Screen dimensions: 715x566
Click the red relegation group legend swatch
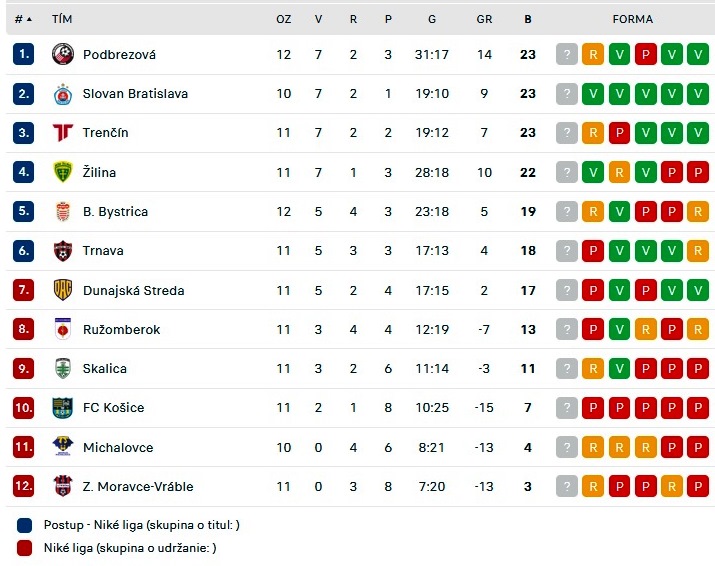tap(25, 548)
